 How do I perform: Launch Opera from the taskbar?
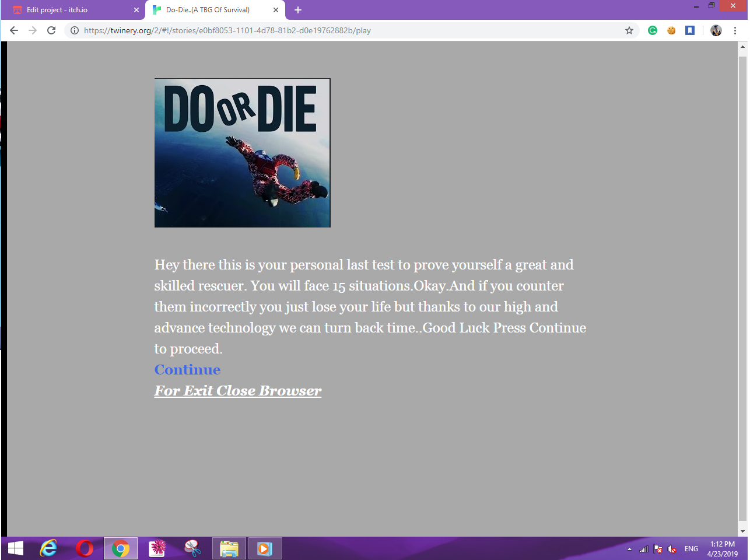coord(85,548)
